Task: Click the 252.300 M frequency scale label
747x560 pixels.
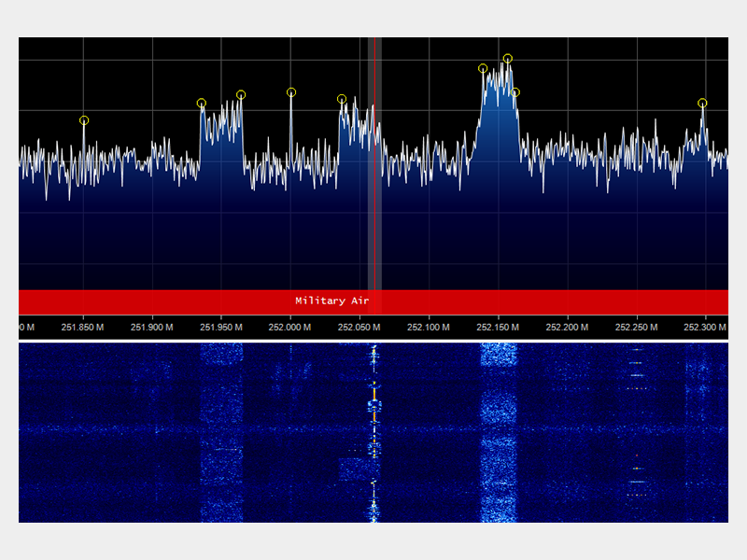Action: click(704, 328)
